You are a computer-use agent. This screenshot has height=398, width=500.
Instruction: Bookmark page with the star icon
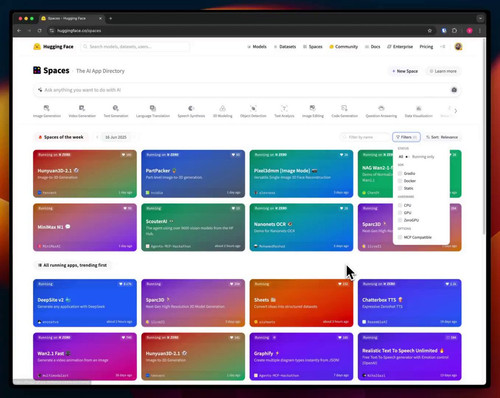point(430,31)
